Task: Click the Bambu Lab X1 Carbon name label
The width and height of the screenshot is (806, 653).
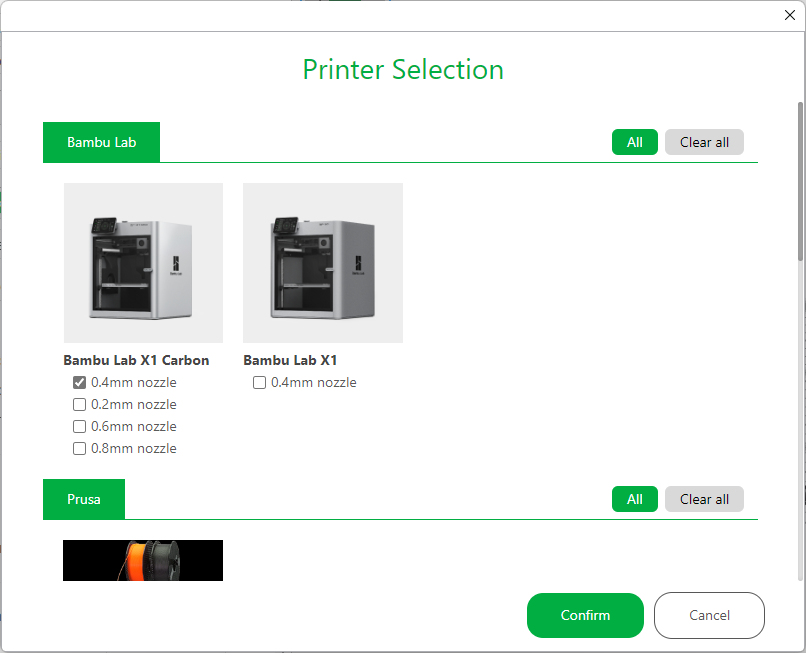Action: [136, 360]
